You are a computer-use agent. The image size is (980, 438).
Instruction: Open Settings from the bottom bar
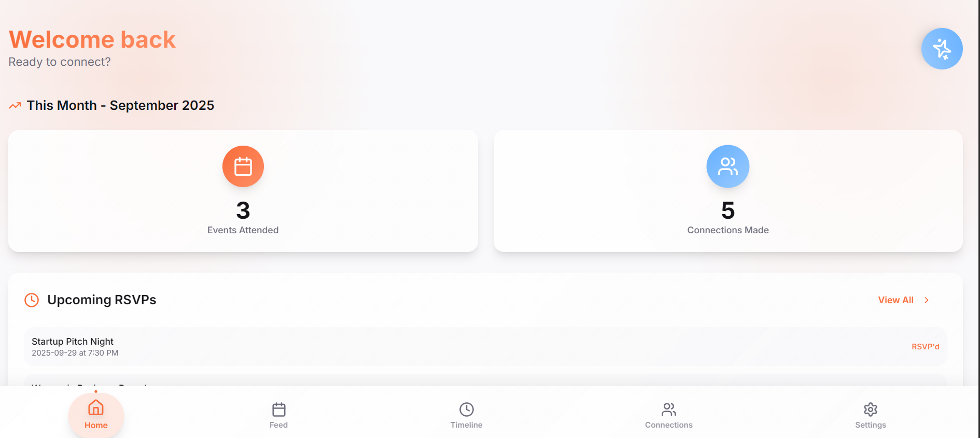point(870,415)
